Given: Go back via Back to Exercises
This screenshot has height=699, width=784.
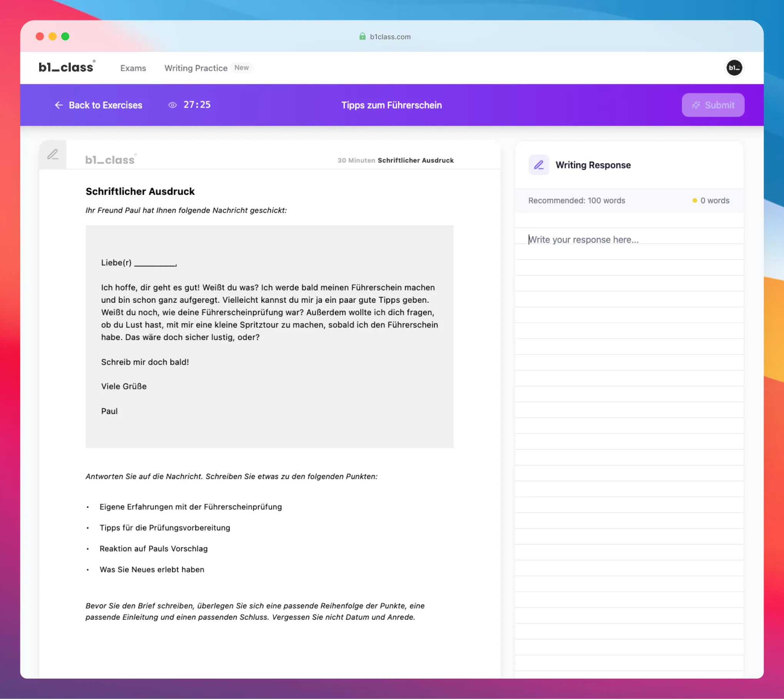Looking at the screenshot, I should (x=98, y=105).
